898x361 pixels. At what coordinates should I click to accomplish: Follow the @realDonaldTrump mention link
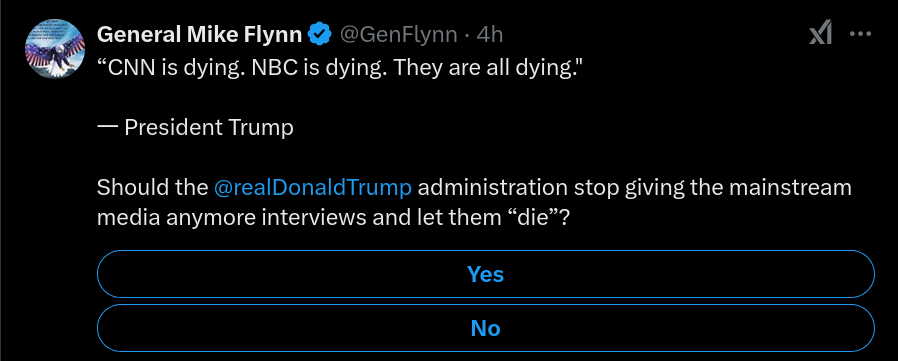[x=312, y=187]
